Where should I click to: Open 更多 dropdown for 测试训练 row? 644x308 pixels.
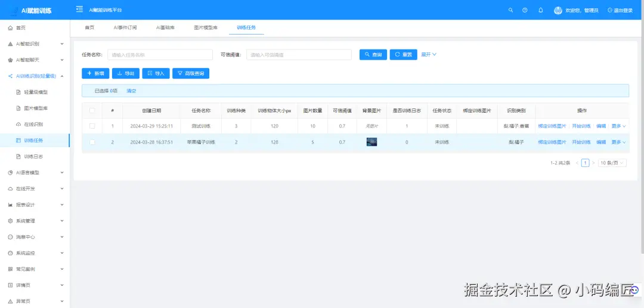tap(618, 126)
